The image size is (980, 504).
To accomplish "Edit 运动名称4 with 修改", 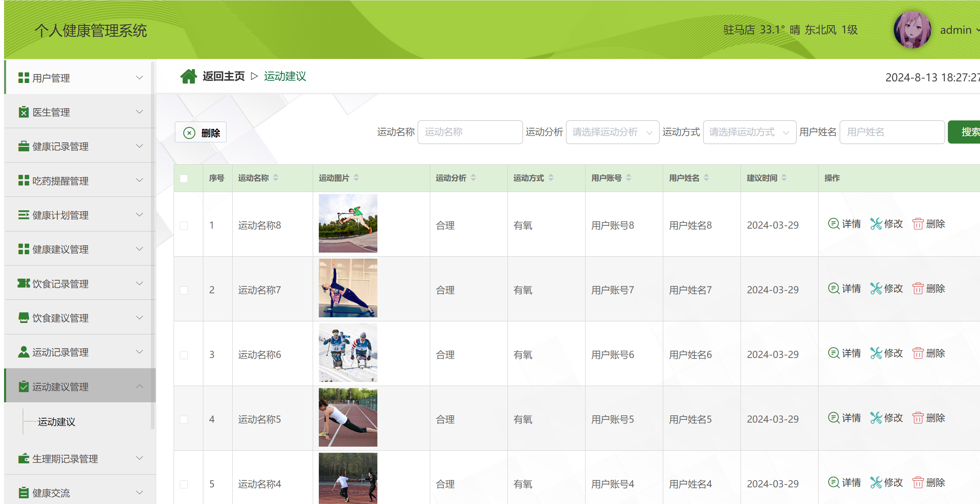I will point(886,482).
